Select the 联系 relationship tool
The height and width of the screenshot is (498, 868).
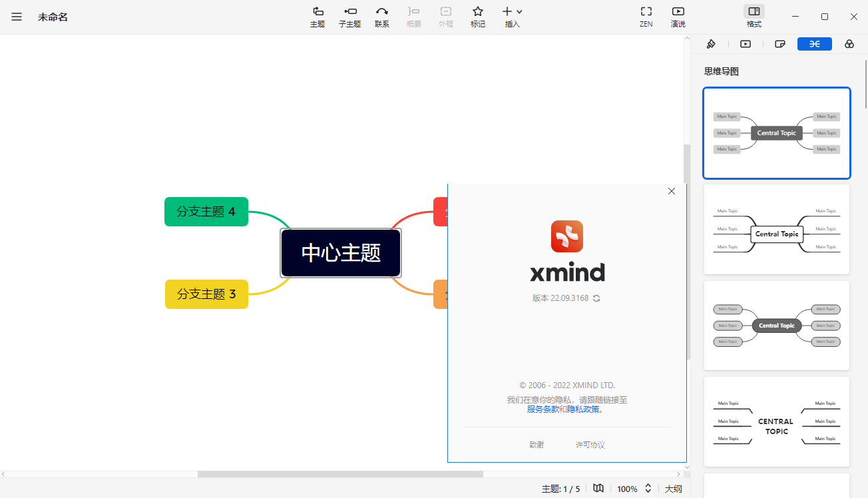(x=381, y=17)
